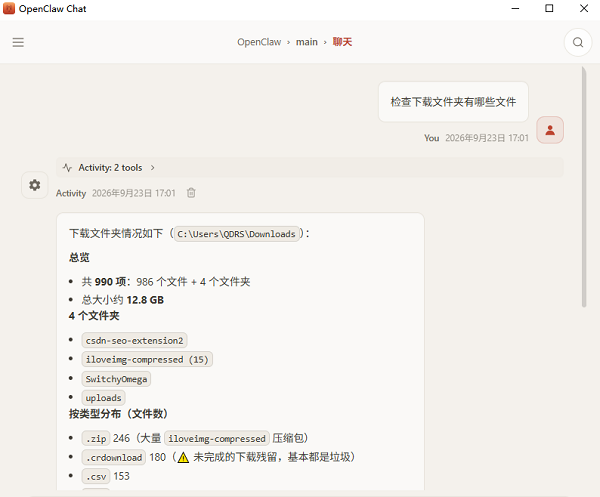Click the user avatar icon

[550, 130]
